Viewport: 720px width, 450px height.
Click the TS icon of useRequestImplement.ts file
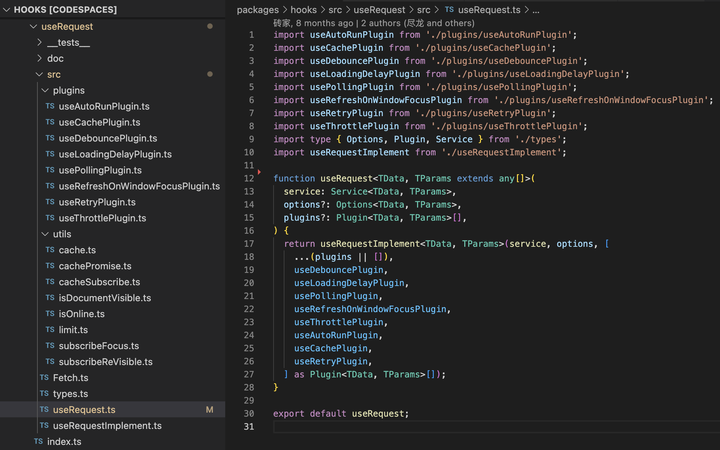click(x=44, y=426)
